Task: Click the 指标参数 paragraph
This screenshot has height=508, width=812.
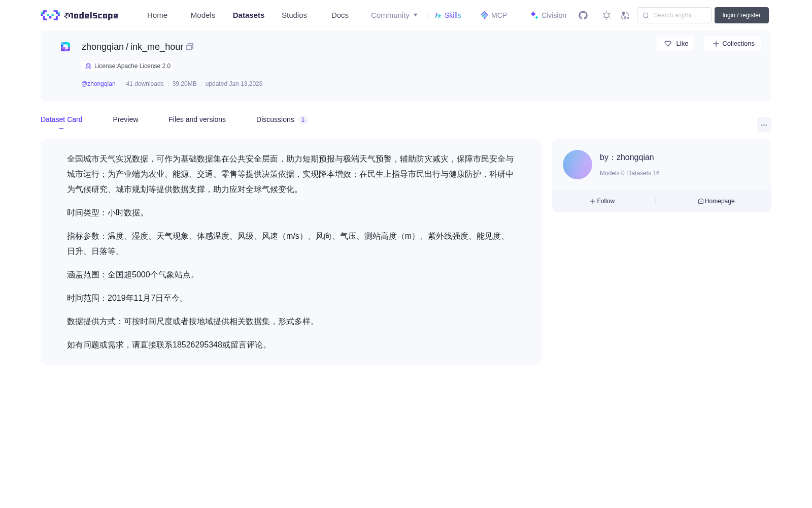Action: coord(288,244)
